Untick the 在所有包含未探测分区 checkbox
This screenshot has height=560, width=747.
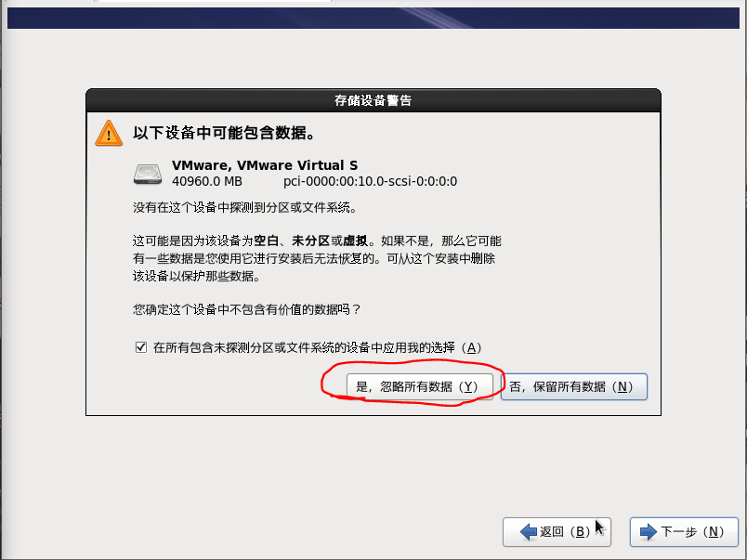click(x=141, y=347)
